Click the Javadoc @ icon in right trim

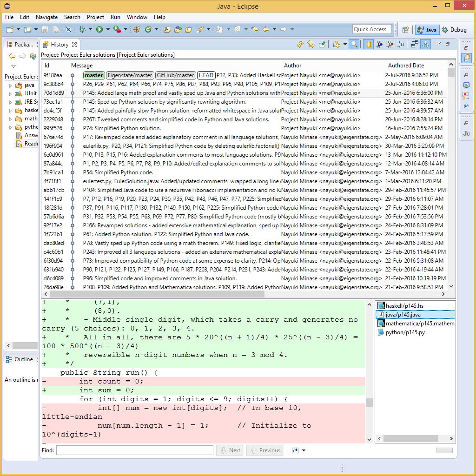[x=466, y=106]
